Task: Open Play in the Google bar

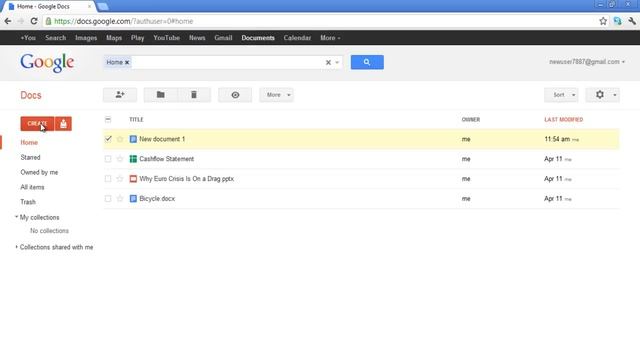Action: point(138,38)
